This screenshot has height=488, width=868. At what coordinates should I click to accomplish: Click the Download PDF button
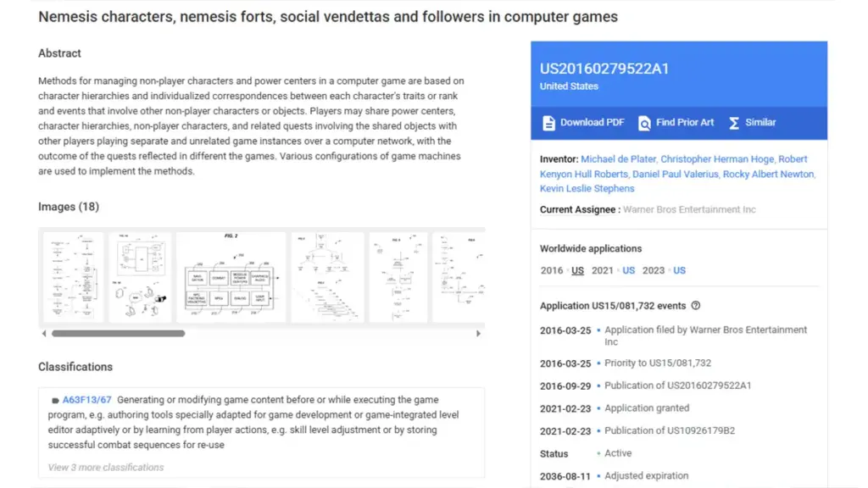583,123
